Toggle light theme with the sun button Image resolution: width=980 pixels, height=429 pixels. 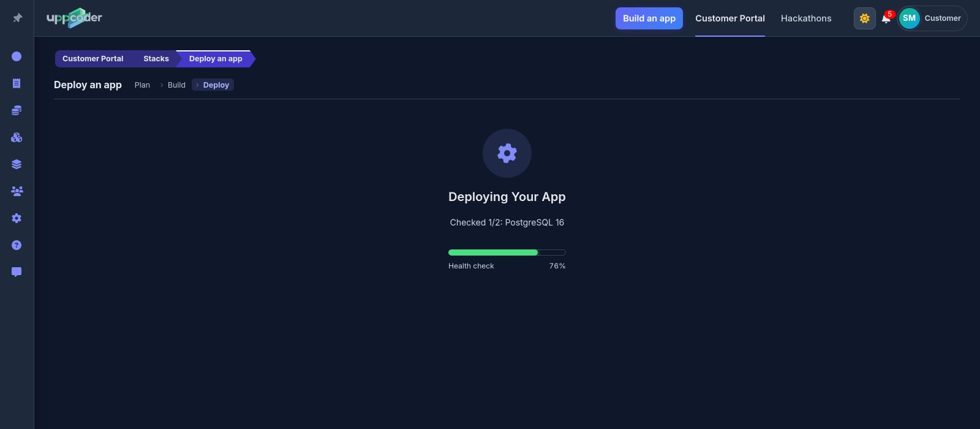click(x=865, y=18)
